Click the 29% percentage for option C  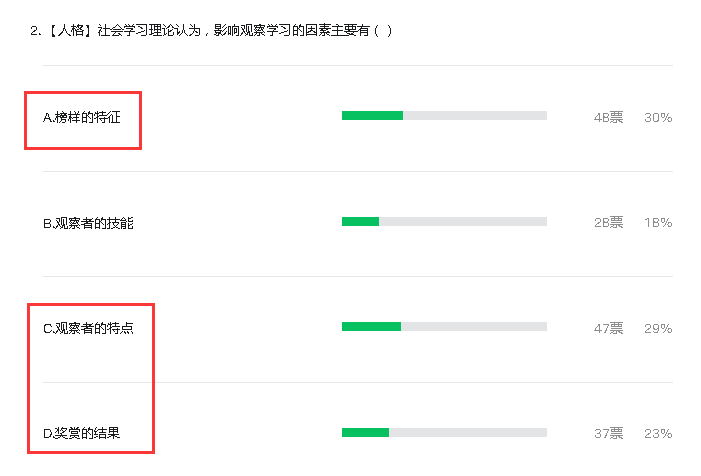coord(657,328)
